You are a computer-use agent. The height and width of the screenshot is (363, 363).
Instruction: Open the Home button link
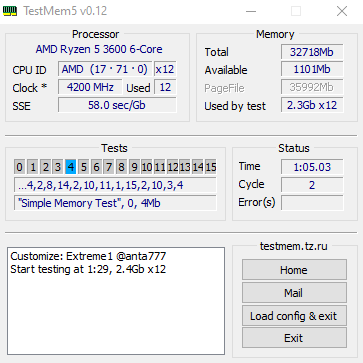tap(294, 270)
